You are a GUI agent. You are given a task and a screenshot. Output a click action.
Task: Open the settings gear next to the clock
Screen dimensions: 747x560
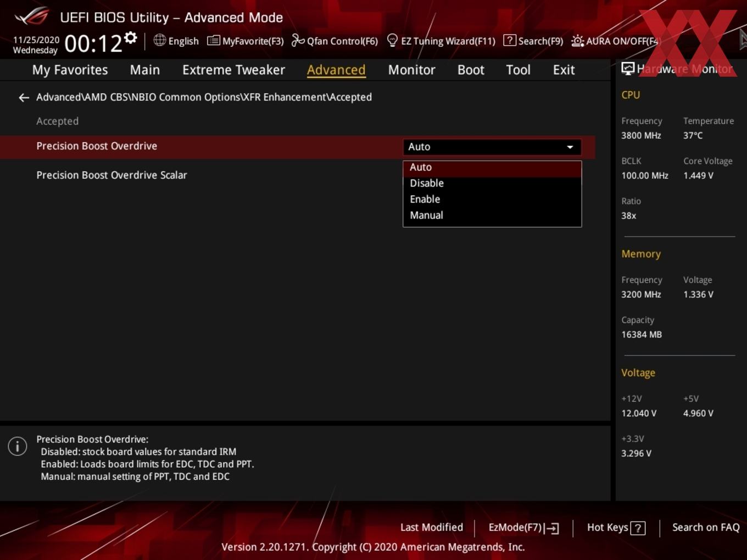[x=131, y=38]
